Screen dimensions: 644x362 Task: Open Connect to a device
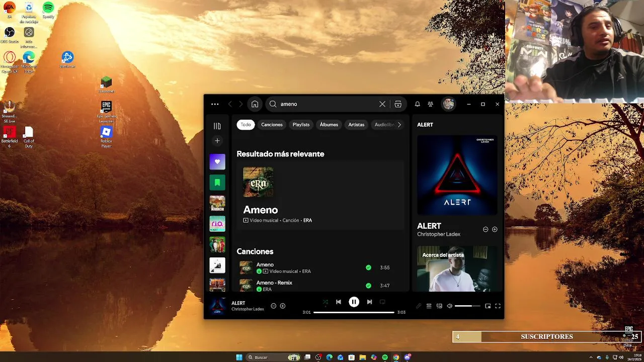click(x=439, y=306)
